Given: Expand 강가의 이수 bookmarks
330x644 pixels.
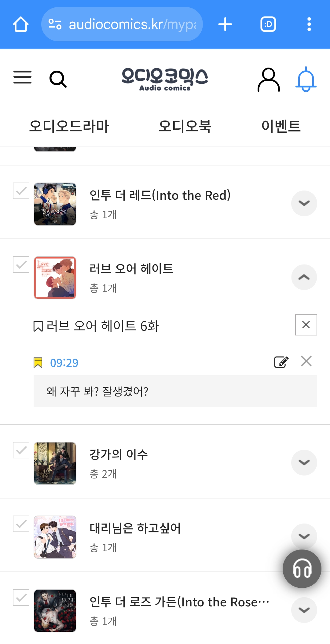Looking at the screenshot, I should click(304, 463).
